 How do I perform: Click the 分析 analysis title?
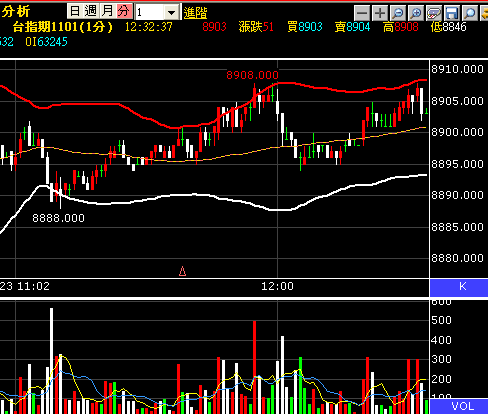[x=16, y=11]
